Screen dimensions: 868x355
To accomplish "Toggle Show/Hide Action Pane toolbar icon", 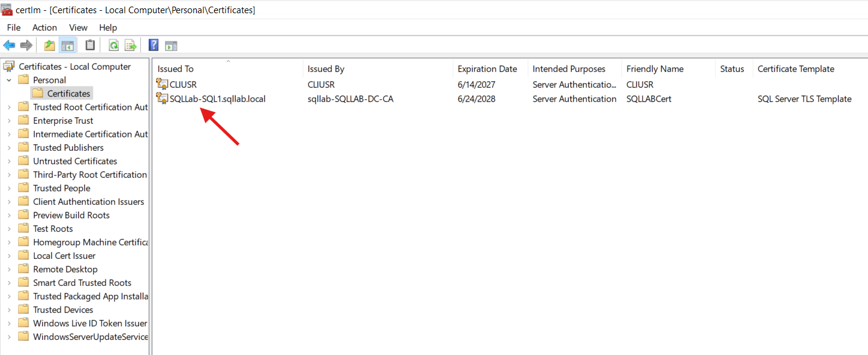I will pyautogui.click(x=171, y=45).
